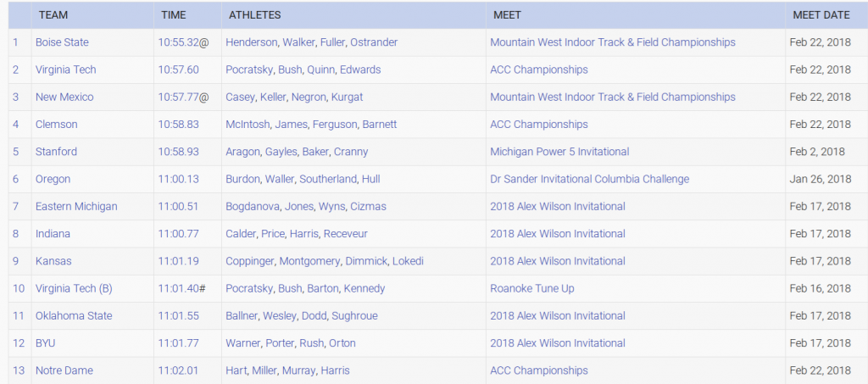
Task: Click the Notre Dame team link
Action: (x=64, y=370)
